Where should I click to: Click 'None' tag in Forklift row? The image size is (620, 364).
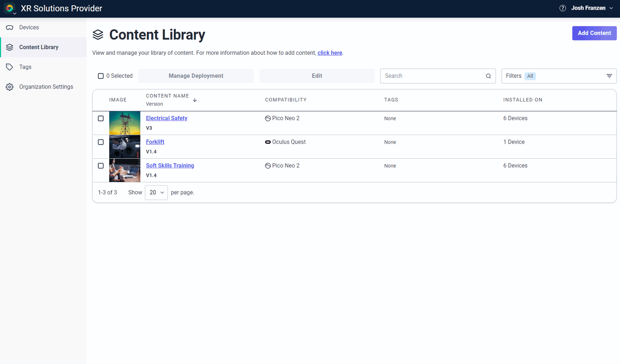(390, 142)
